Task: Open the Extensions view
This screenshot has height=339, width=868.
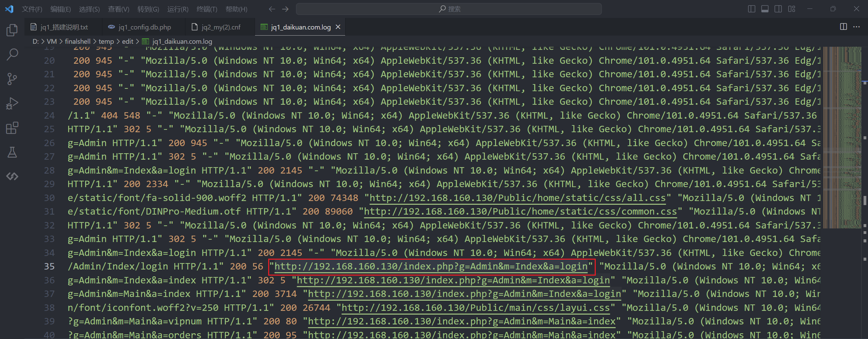Action: point(12,128)
